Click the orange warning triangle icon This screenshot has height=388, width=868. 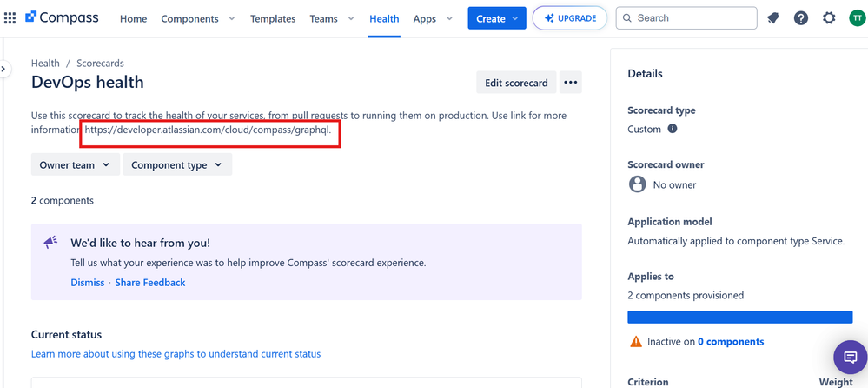pos(635,341)
